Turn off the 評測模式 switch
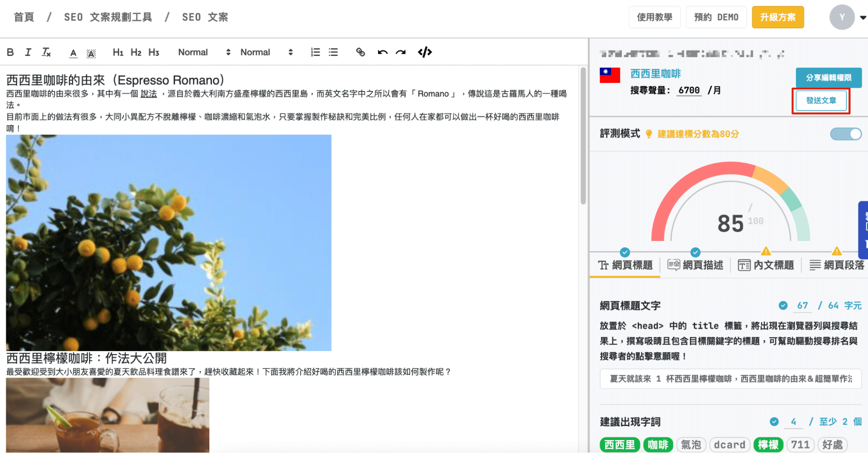This screenshot has width=868, height=453. pyautogui.click(x=845, y=134)
